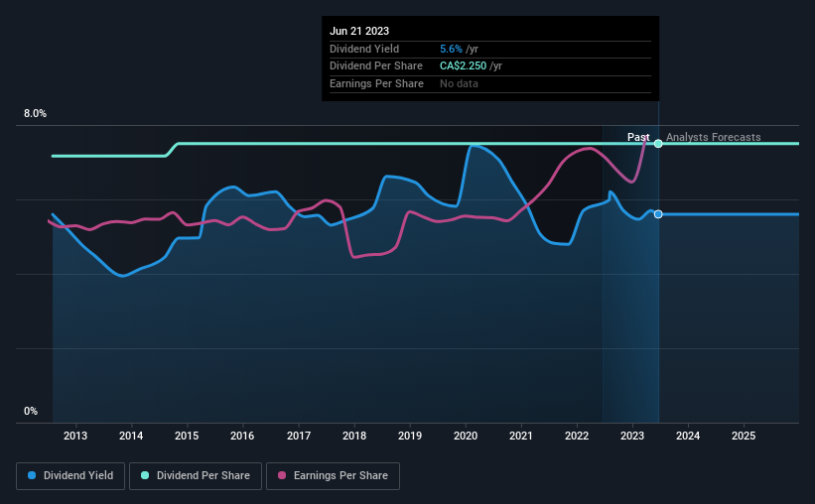Image resolution: width=815 pixels, height=504 pixels.
Task: Click the blue Dividend Yield legend dot
Action: click(x=32, y=475)
